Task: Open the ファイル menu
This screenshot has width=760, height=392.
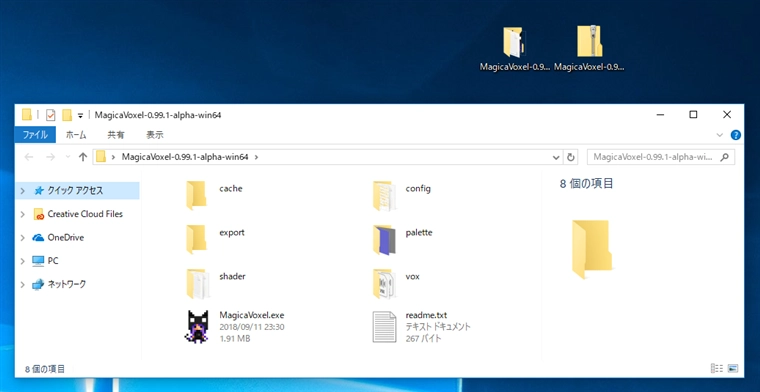Action: click(x=35, y=135)
